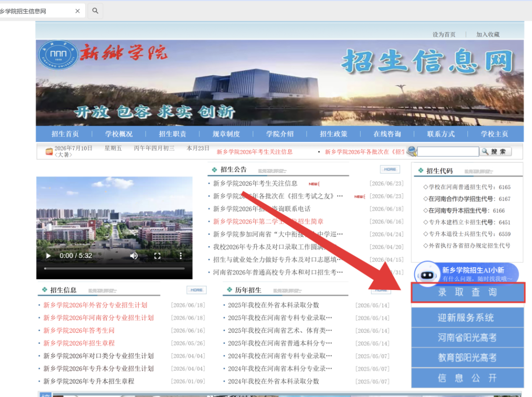Open the 新乡学院招生AI小新 robot assistant

coord(466,273)
